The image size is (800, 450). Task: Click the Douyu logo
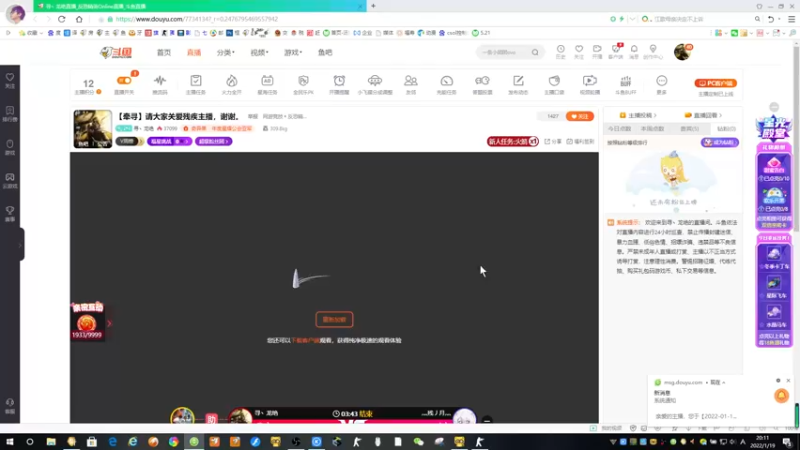click(x=116, y=52)
